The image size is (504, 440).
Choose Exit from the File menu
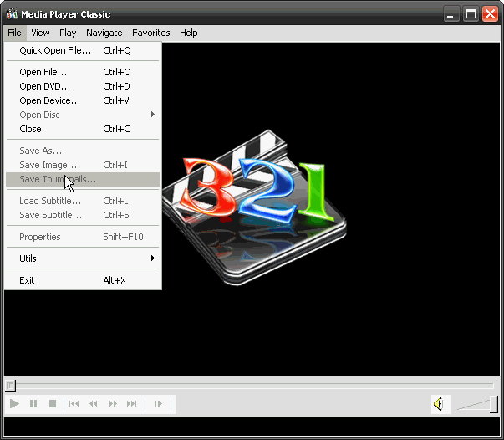pos(83,280)
